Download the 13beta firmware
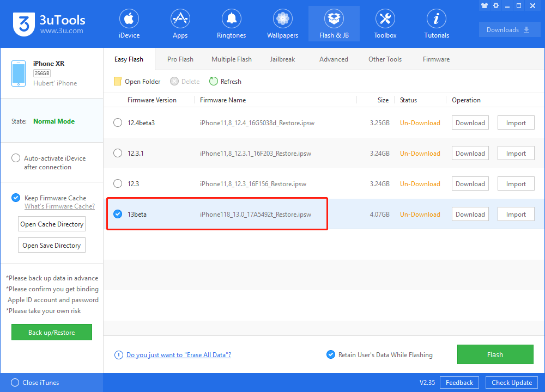 [470, 215]
